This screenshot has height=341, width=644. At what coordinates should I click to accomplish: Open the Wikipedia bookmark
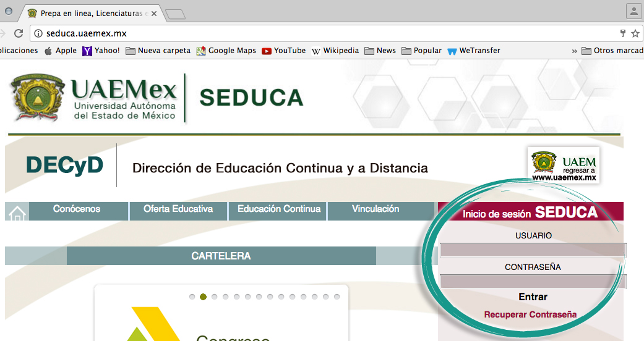pyautogui.click(x=335, y=51)
